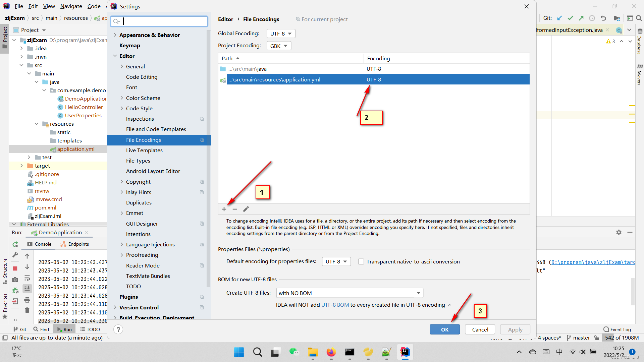This screenshot has width=644, height=362.
Task: Click the remove path minus icon
Action: click(235, 209)
